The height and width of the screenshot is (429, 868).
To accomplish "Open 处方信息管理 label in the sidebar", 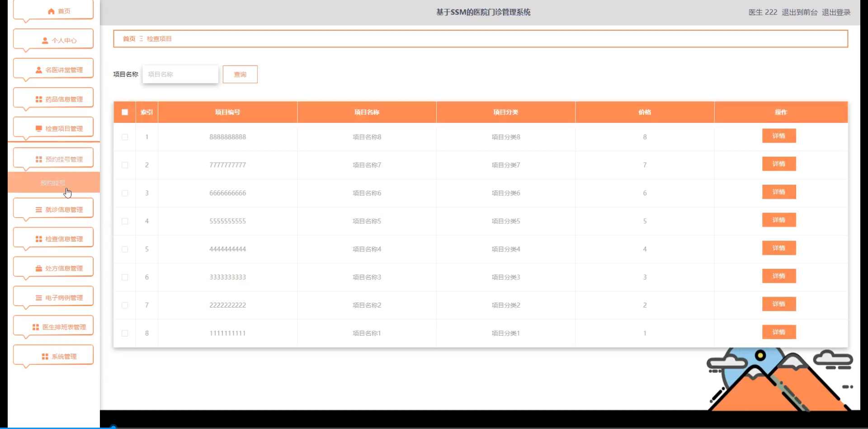I will coord(64,268).
